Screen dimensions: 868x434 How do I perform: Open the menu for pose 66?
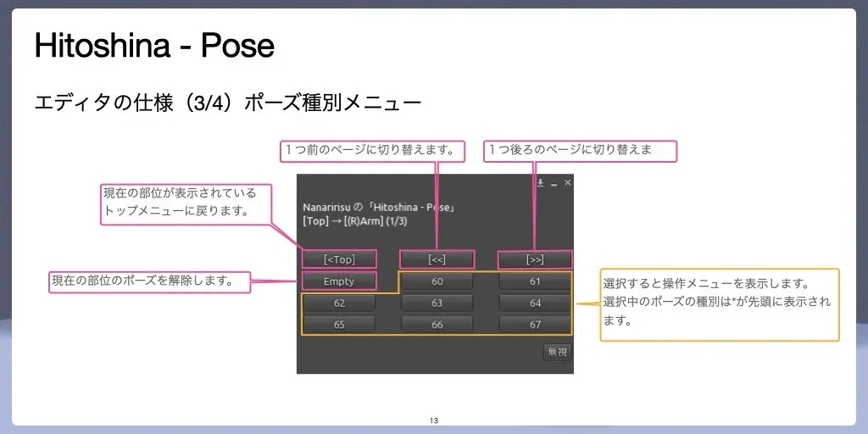point(437,325)
